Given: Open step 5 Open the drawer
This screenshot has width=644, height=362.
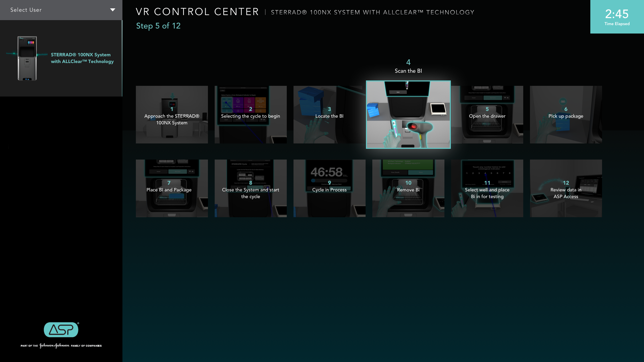Looking at the screenshot, I should coord(487,115).
